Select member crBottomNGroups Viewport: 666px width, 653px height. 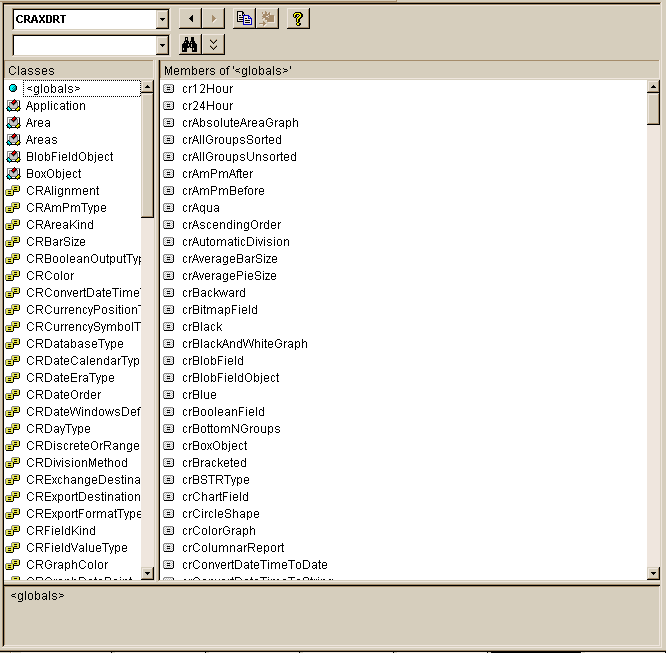(231, 429)
